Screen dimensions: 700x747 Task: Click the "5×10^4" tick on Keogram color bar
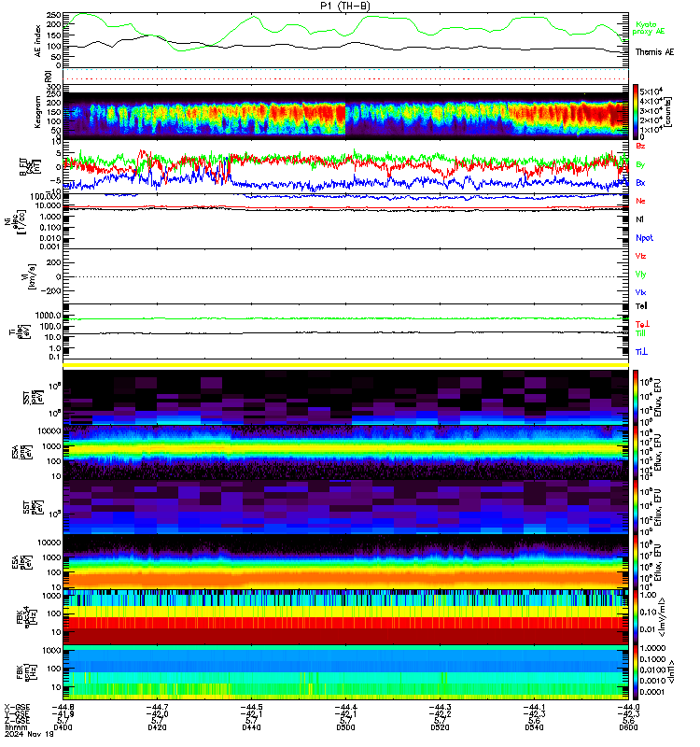pyautogui.click(x=651, y=92)
